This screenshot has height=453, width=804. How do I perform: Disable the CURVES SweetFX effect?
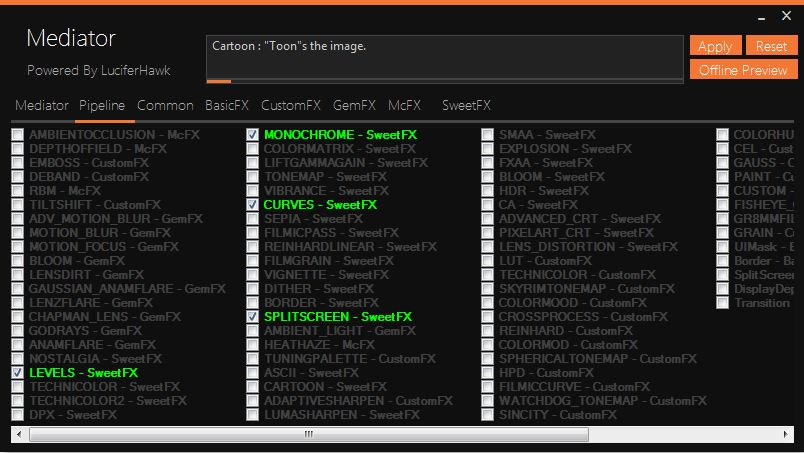253,205
